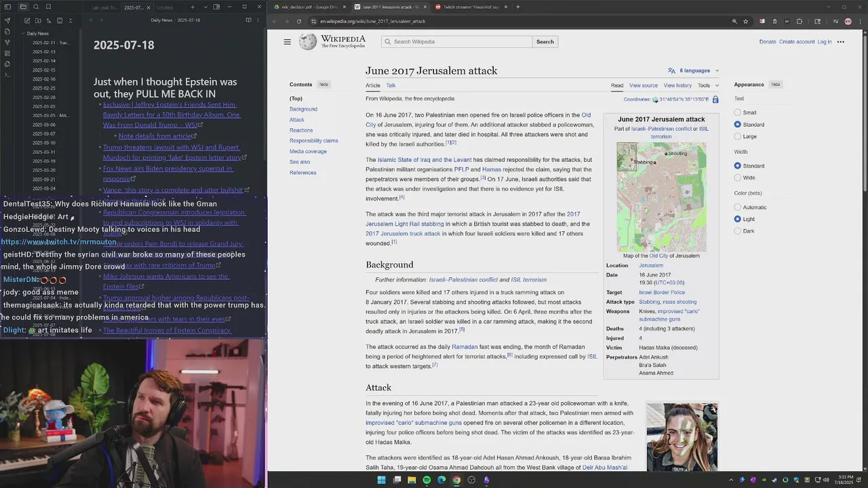Jump to Responsibility claims section
Viewport: 868px width, 488px height.
coord(313,141)
